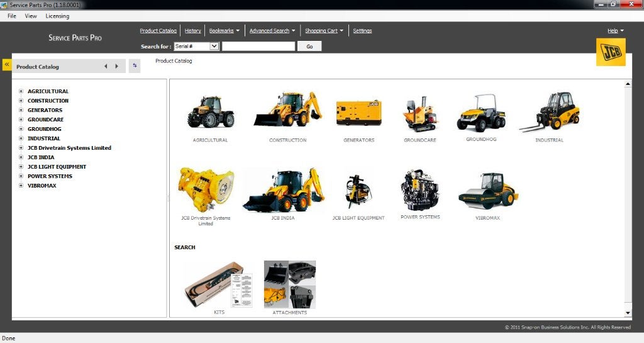Screen dimensions: 644x343
Task: Collapse the sidebar with the yellow double-arrow
Action: pyautogui.click(x=7, y=65)
